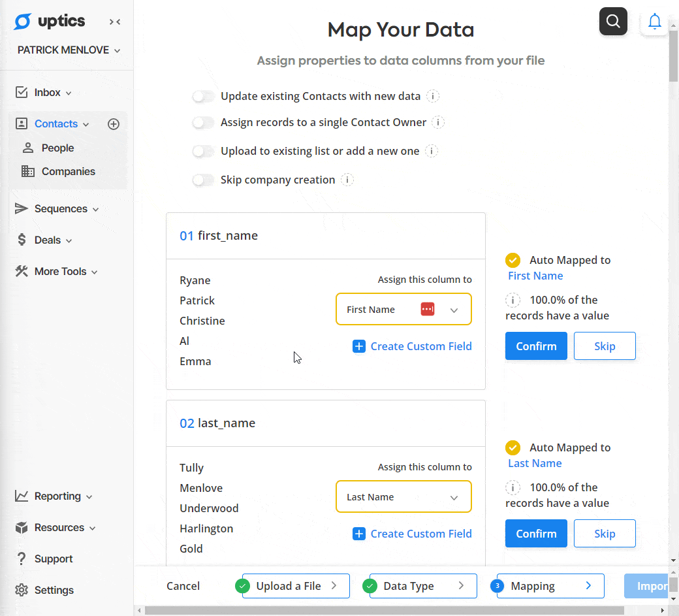
Task: Click Last Name auto-mapped link
Action: coord(535,463)
